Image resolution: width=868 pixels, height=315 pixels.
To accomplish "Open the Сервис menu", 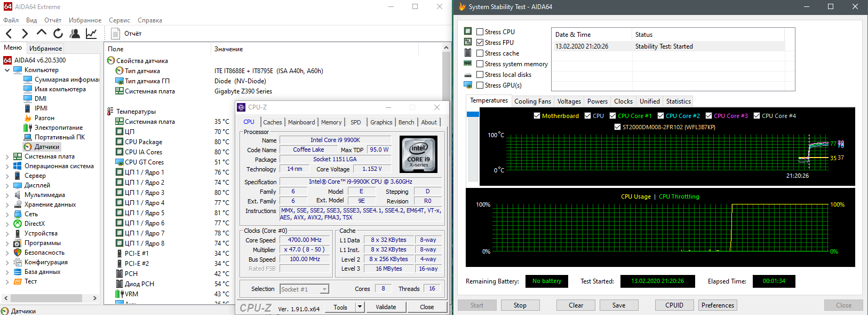I will tap(120, 20).
